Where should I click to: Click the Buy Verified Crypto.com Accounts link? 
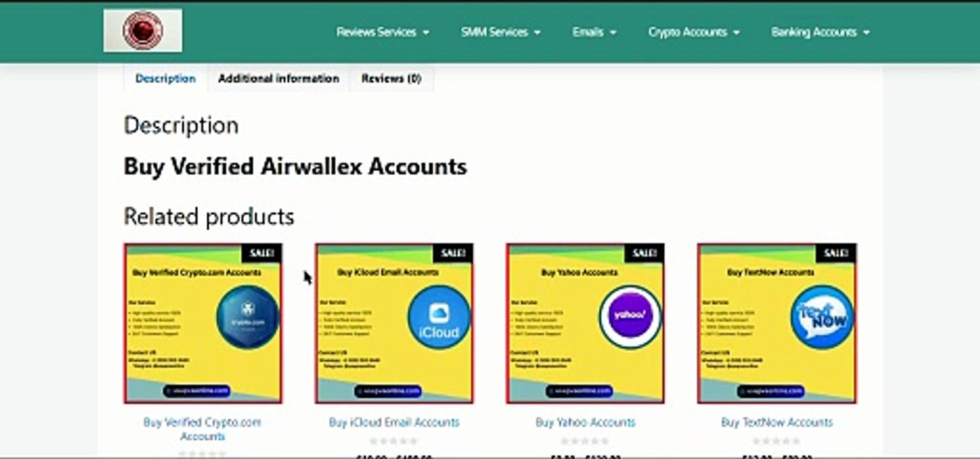[x=202, y=429]
